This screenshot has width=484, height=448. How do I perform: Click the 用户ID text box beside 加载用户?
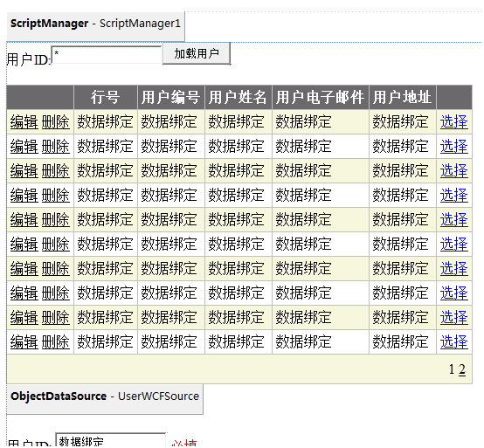coord(107,55)
